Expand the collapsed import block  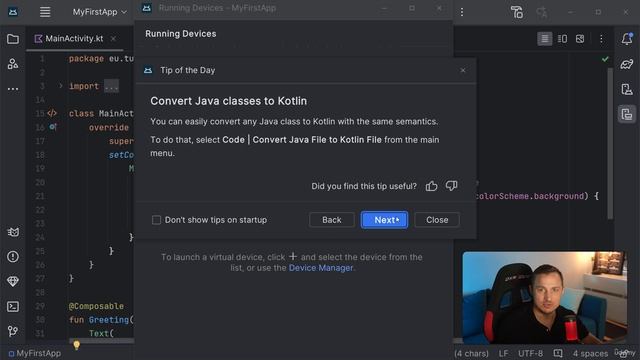click(x=60, y=86)
